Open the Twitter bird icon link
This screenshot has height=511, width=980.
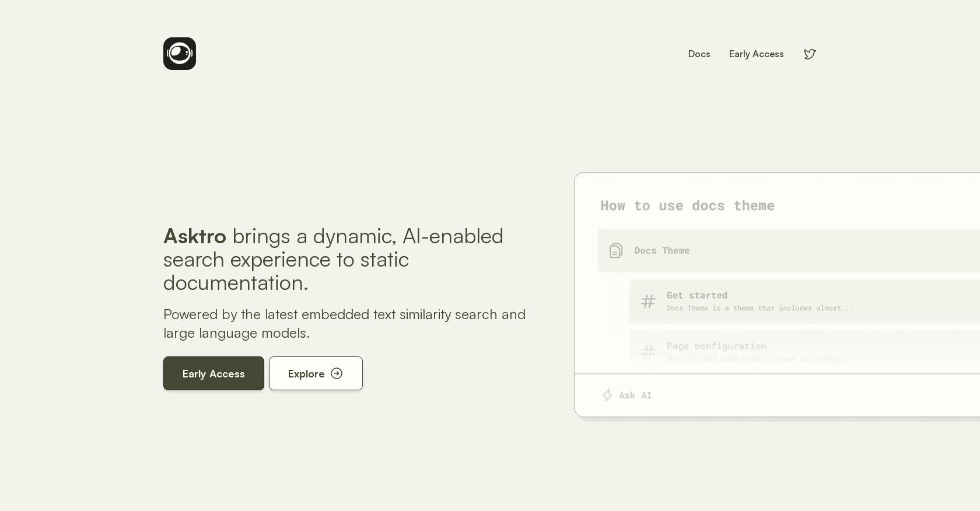point(810,54)
